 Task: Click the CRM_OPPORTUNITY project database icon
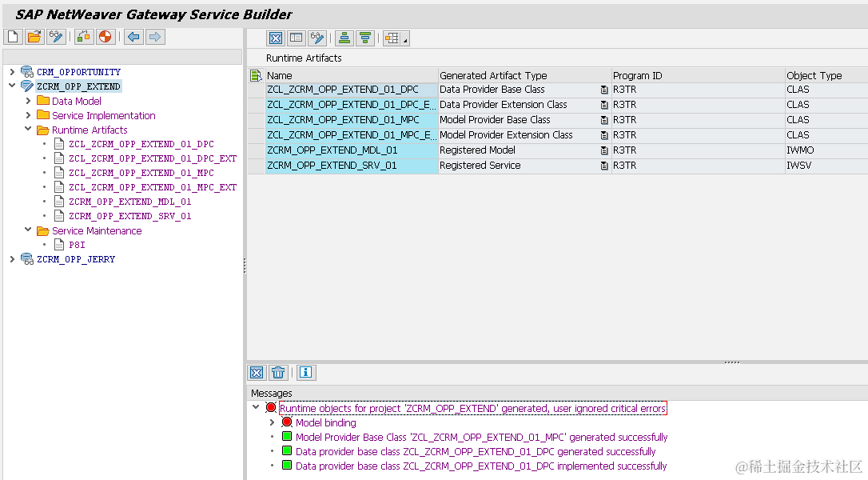click(27, 71)
